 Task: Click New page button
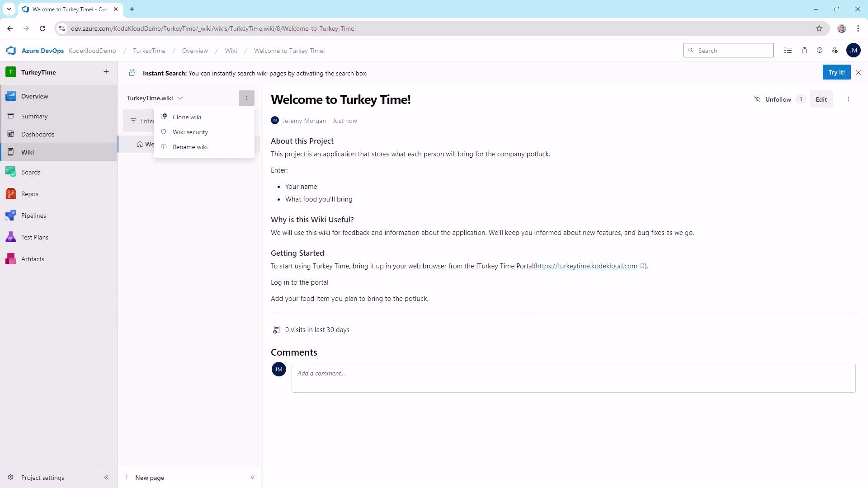pyautogui.click(x=145, y=478)
